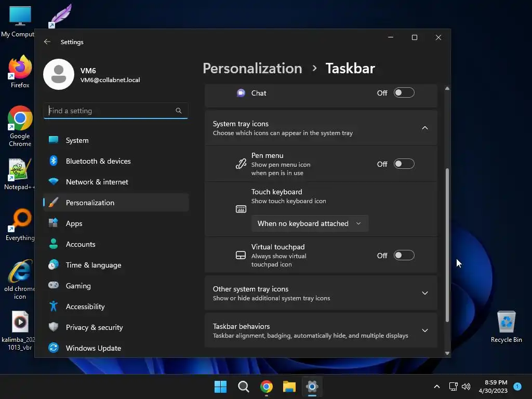Turn on the Virtual touchpad toggle
The height and width of the screenshot is (399, 532).
(404, 255)
